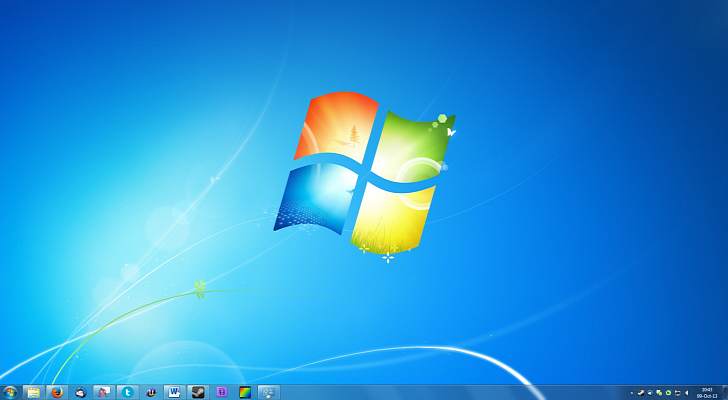The width and height of the screenshot is (728, 400).
Task: Select the highlighted running app taskbar button
Action: point(268,392)
